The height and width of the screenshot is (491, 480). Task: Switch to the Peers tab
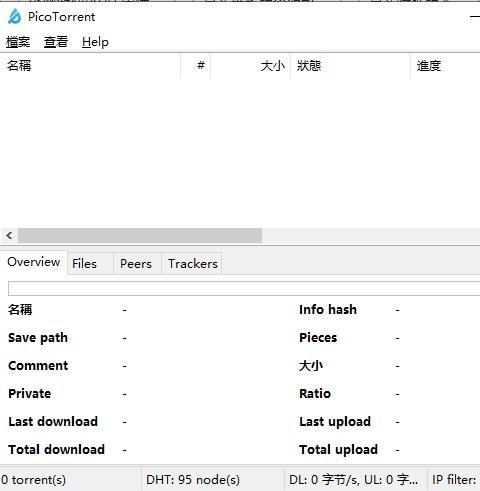(137, 264)
